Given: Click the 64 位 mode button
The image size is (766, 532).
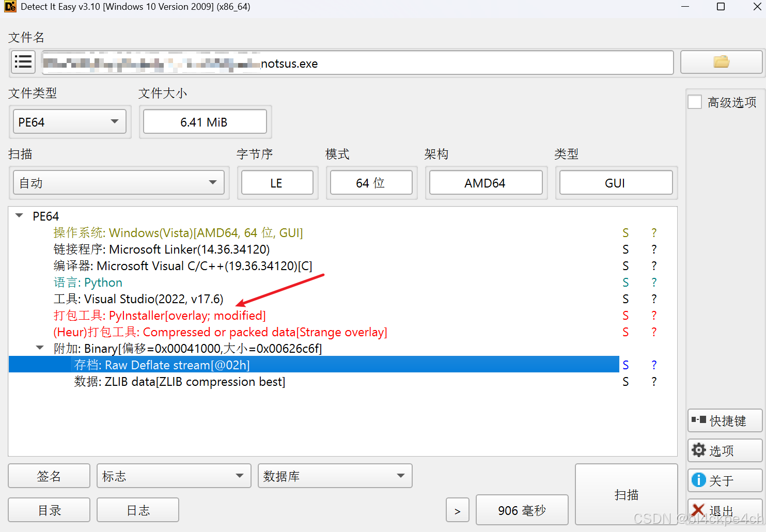Looking at the screenshot, I should 371,183.
